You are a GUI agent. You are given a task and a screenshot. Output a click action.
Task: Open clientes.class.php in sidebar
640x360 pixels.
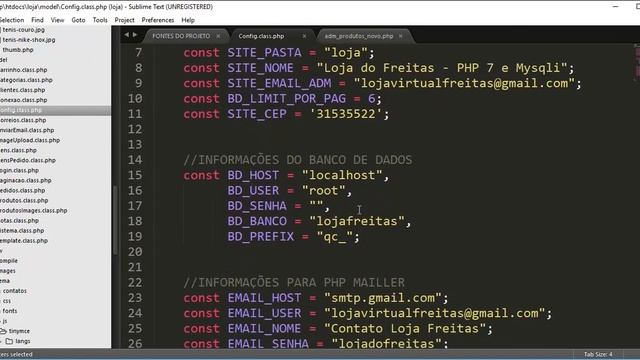[x=22, y=90]
